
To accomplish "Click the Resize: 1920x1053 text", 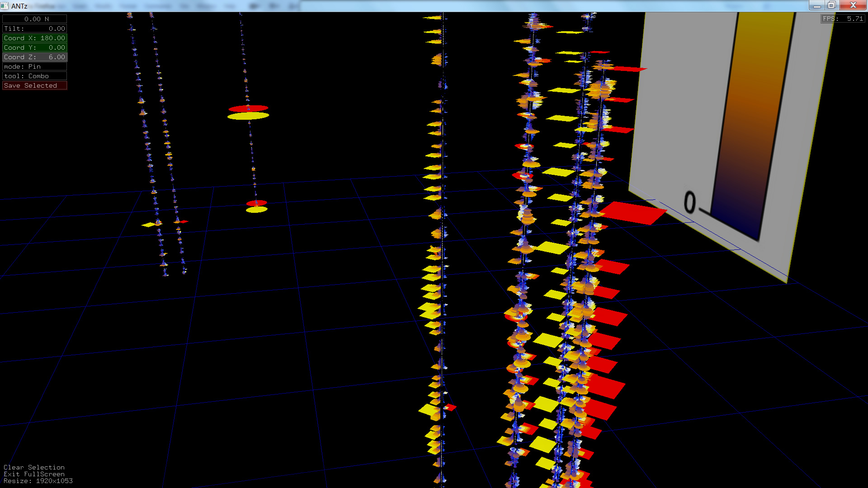I will pyautogui.click(x=38, y=481).
